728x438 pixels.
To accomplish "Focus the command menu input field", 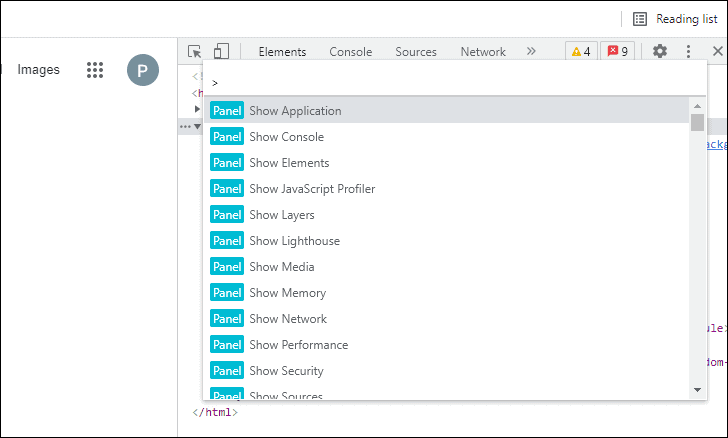I will [x=455, y=83].
